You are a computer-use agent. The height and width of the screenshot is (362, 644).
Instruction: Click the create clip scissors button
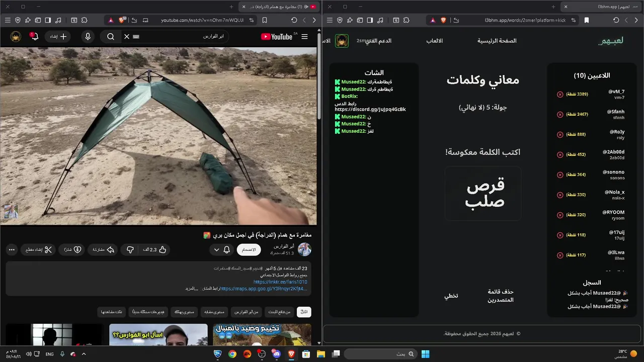coord(39,249)
